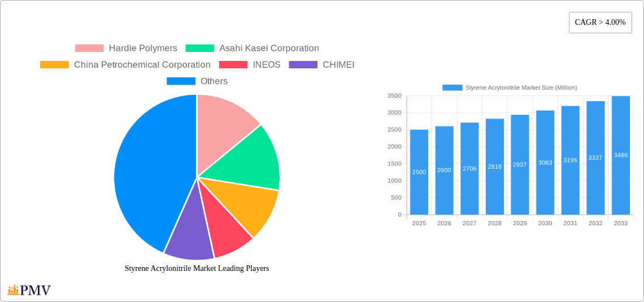The height and width of the screenshot is (302, 644).
Task: Click the 2031 bar labeled 3196
Action: coord(570,160)
